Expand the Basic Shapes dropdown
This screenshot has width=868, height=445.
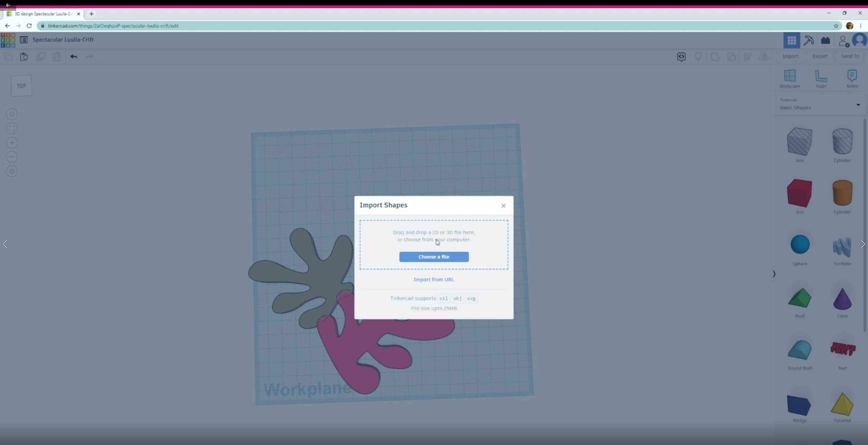pyautogui.click(x=858, y=105)
